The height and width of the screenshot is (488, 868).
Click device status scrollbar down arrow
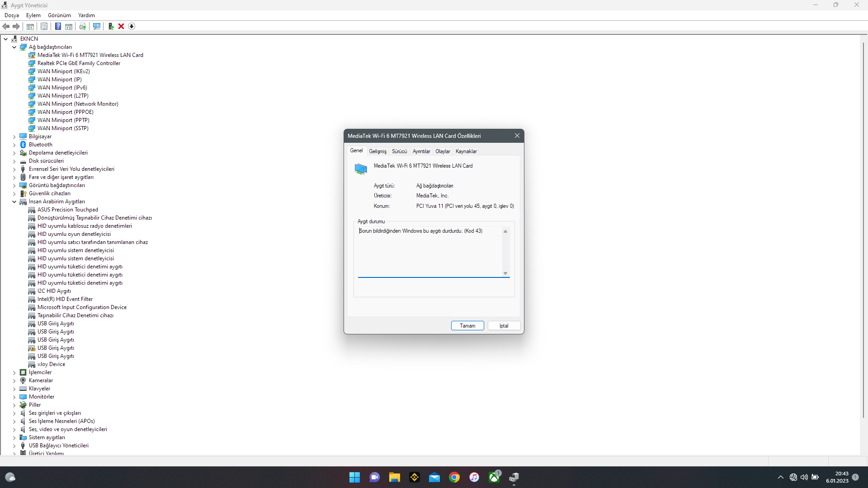(505, 273)
